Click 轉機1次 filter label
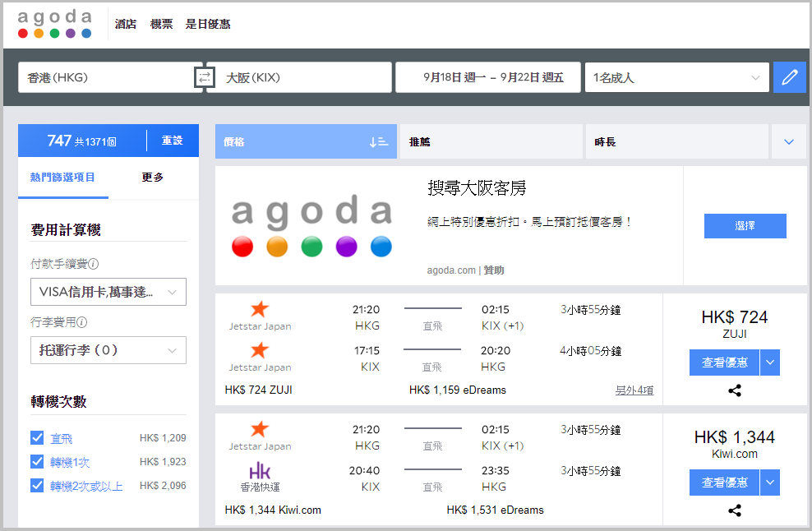Viewport: 812px width, 531px height. [x=70, y=462]
